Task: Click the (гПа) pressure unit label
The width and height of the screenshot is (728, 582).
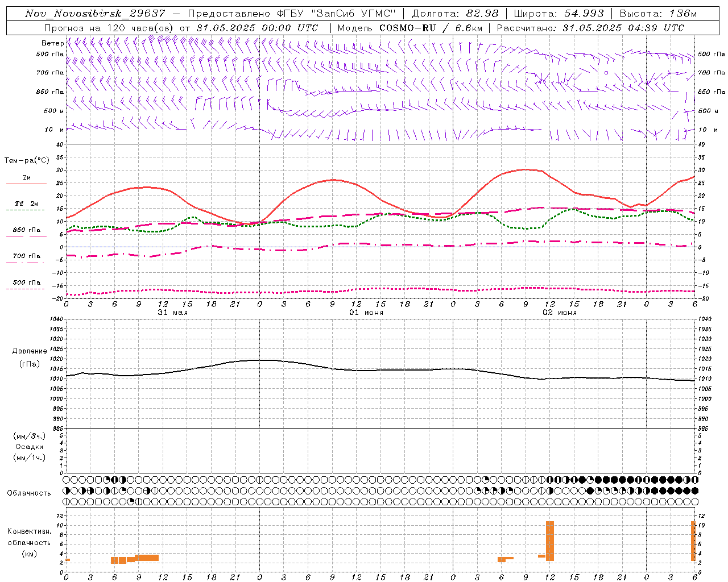Action: [x=30, y=364]
